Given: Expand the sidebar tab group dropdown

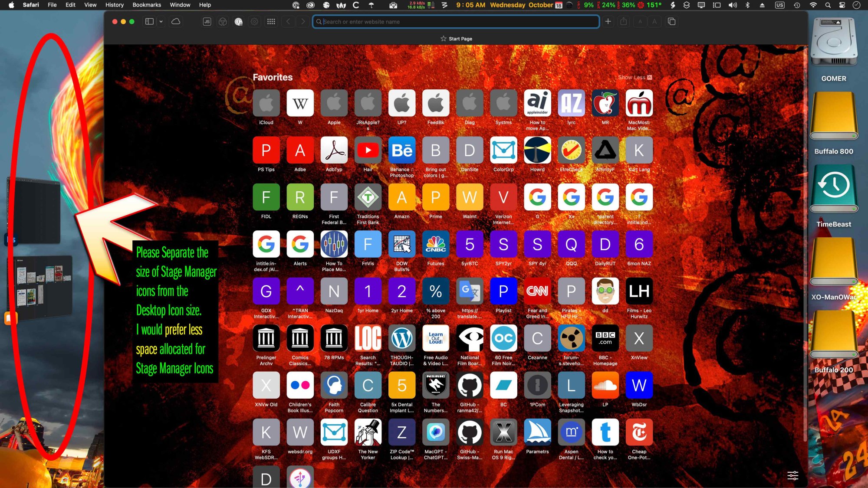Looking at the screenshot, I should pyautogui.click(x=161, y=21).
